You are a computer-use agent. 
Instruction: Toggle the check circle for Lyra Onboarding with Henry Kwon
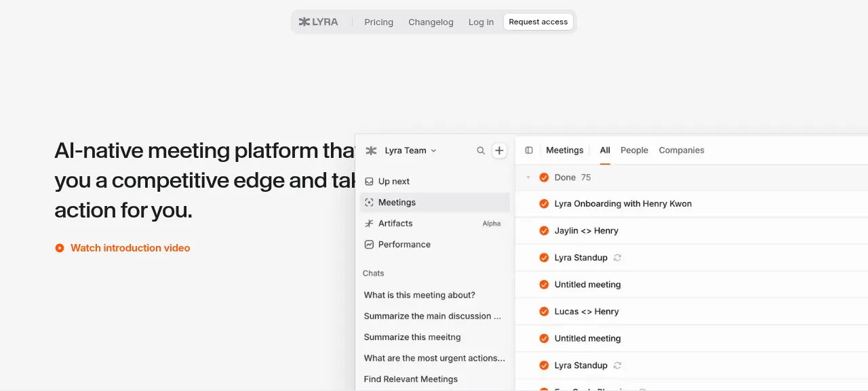pos(544,204)
